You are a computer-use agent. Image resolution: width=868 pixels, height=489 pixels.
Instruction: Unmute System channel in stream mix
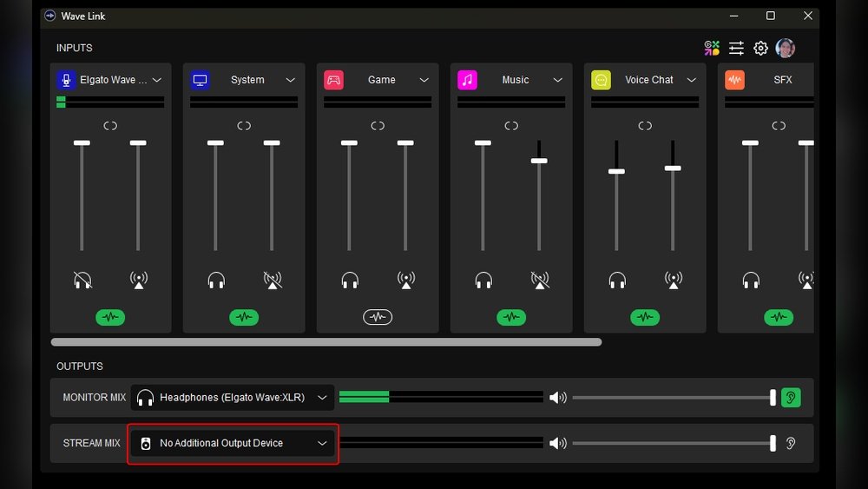point(273,281)
